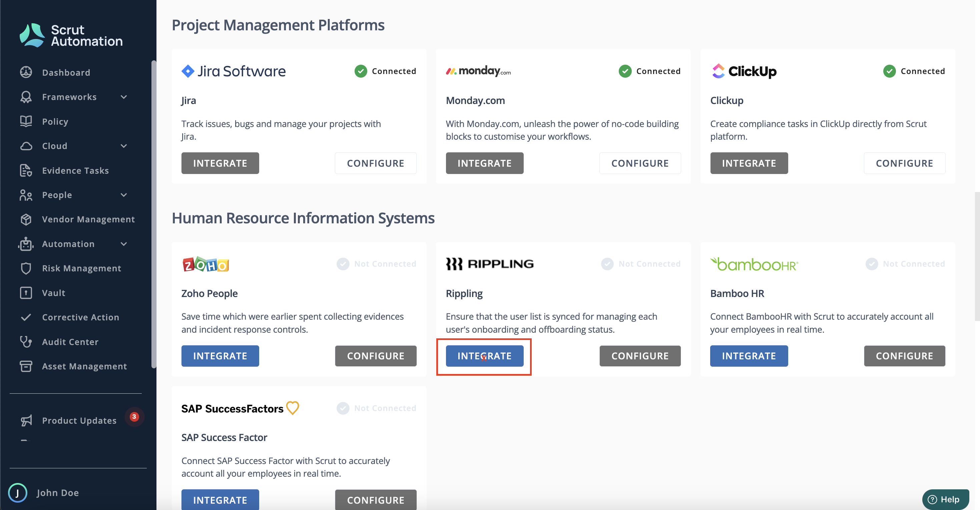The width and height of the screenshot is (980, 510).
Task: Click Integrate for Monday.com
Action: (x=484, y=163)
